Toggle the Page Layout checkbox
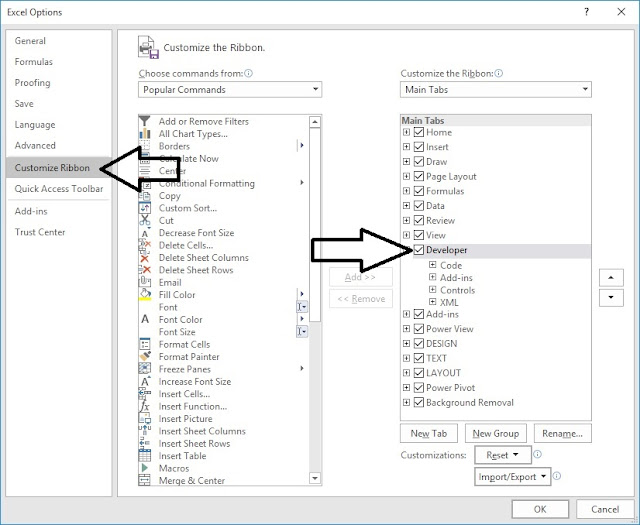640x525 pixels. pyautogui.click(x=419, y=176)
